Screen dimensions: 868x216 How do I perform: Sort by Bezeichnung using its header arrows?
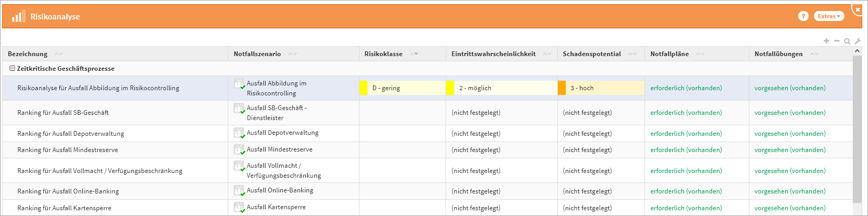coord(59,54)
